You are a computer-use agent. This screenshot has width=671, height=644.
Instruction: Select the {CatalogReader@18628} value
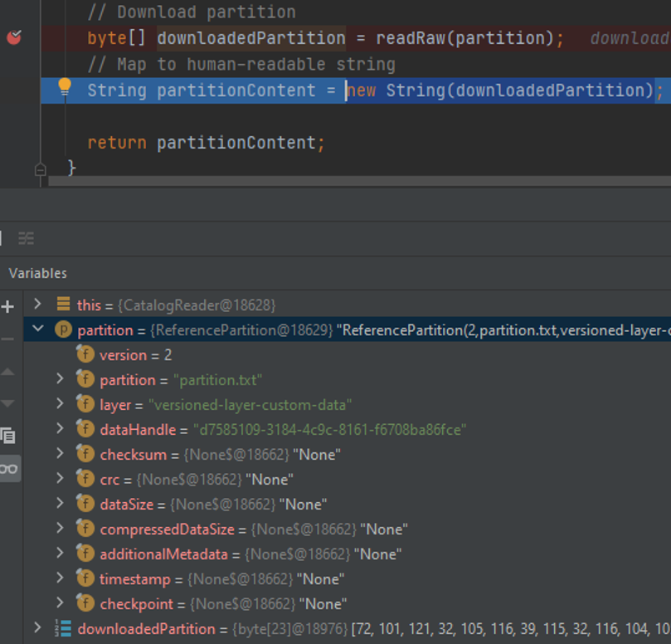click(197, 305)
